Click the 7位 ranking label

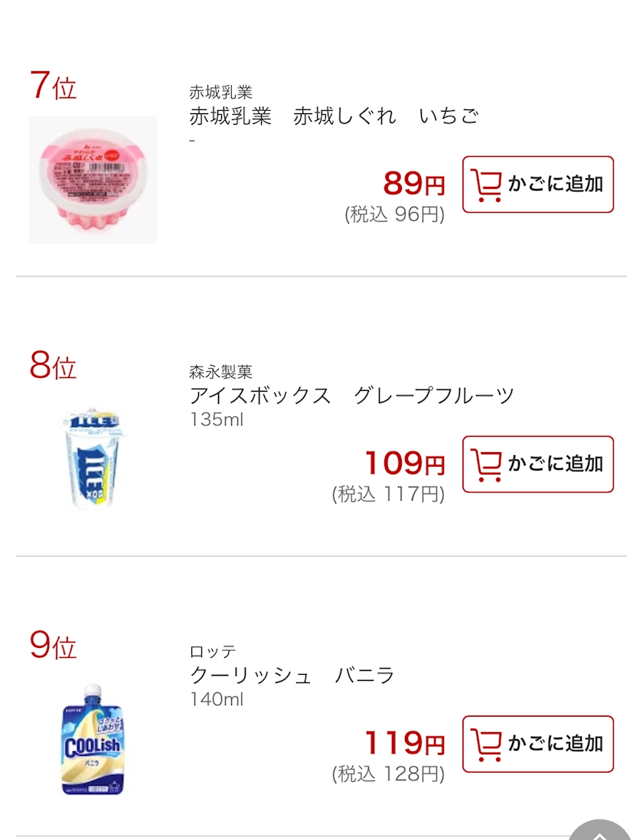53,86
